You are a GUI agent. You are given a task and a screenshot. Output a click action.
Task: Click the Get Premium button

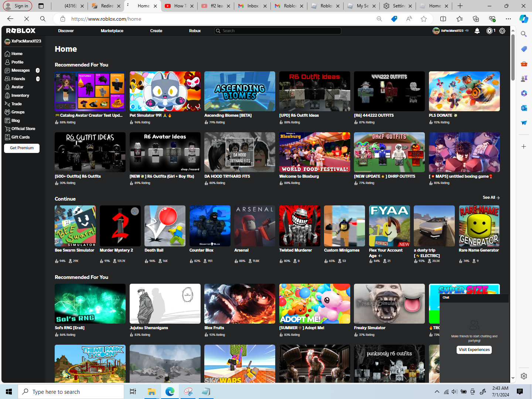pos(22,148)
